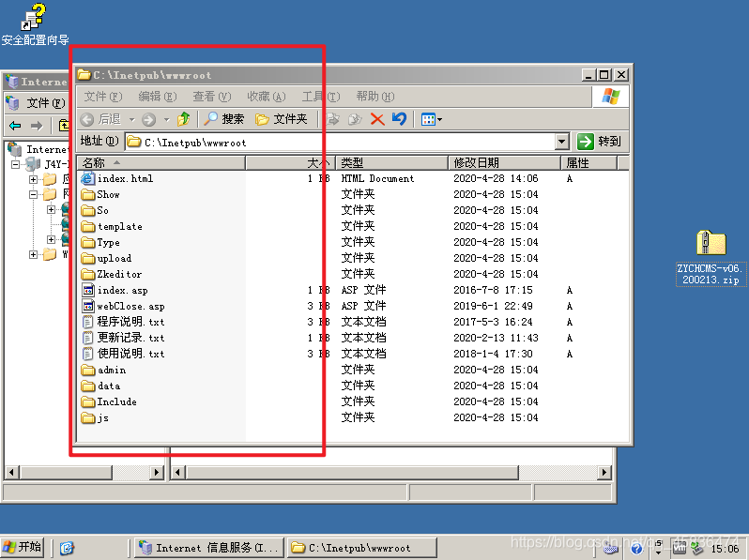This screenshot has width=749, height=560.
Task: Select the upload folder
Action: pyautogui.click(x=106, y=258)
